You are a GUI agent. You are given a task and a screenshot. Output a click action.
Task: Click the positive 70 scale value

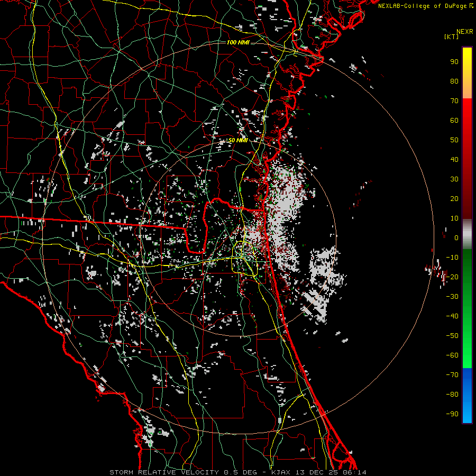tap(454, 101)
